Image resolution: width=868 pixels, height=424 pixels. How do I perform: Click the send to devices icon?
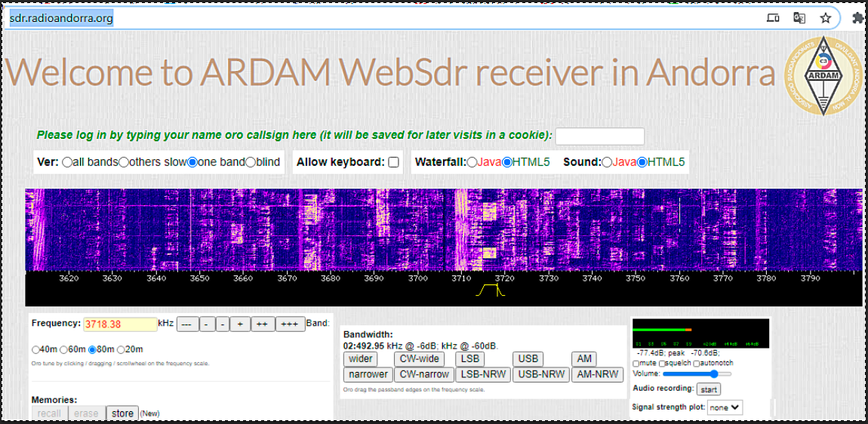tap(773, 18)
